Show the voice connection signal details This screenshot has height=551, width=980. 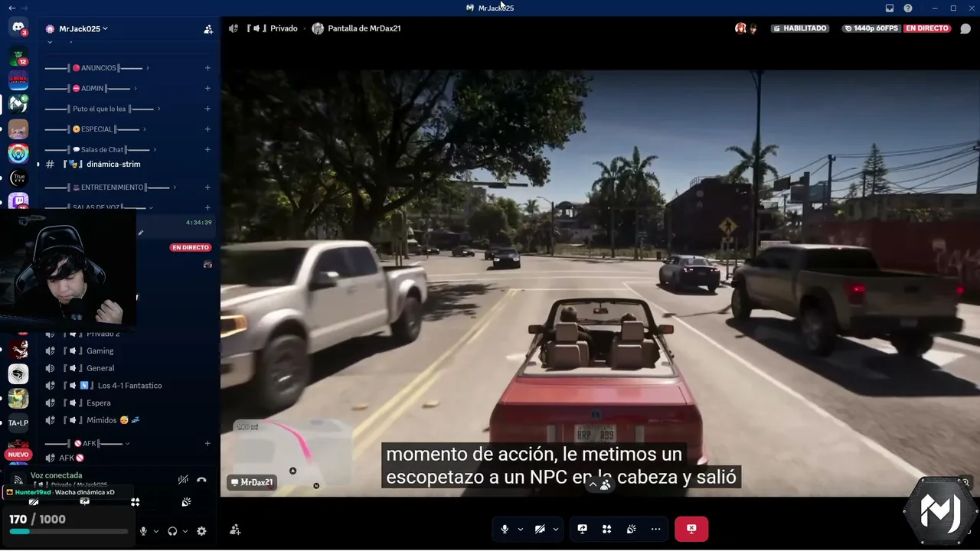click(x=18, y=480)
